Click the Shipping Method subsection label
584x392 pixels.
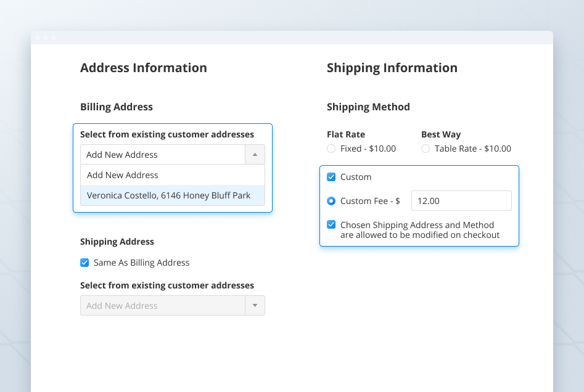tap(368, 107)
